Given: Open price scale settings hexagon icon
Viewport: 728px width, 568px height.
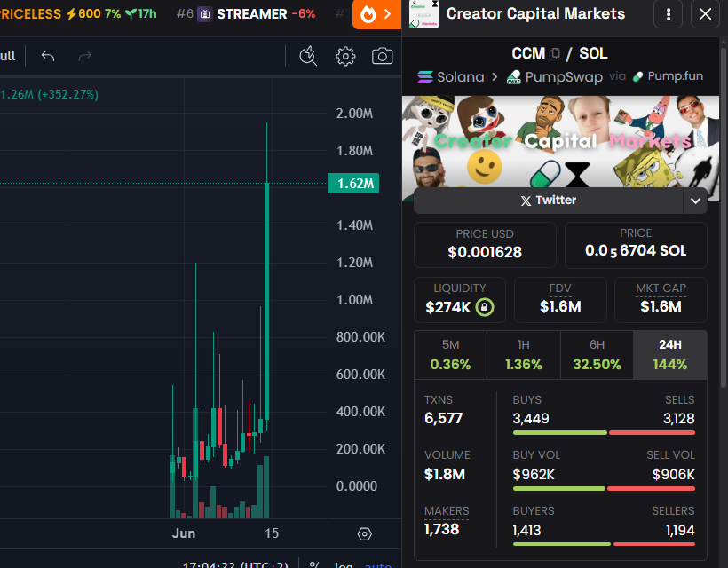Looking at the screenshot, I should 365,534.
